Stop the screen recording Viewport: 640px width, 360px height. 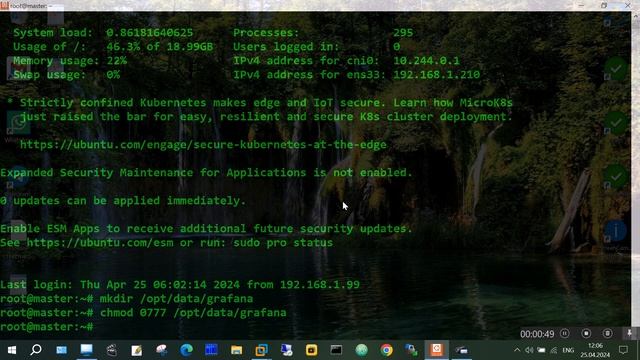pyautogui.click(x=586, y=333)
